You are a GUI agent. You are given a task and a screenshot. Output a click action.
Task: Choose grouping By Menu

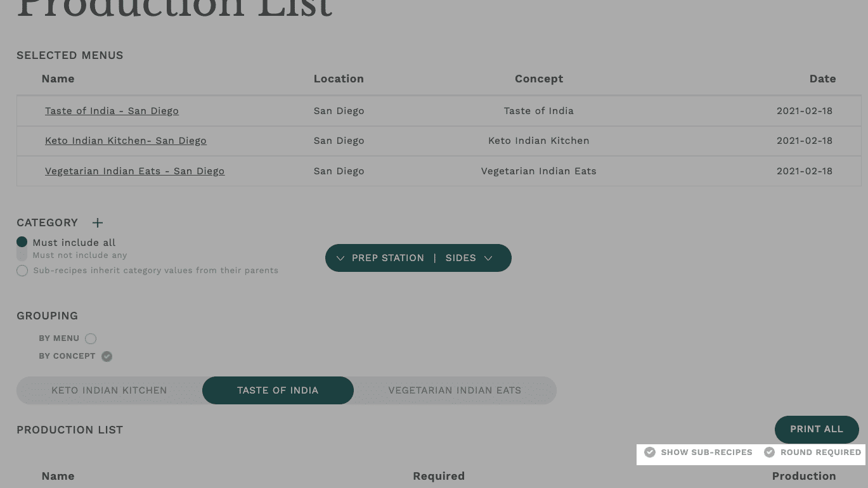pyautogui.click(x=91, y=338)
